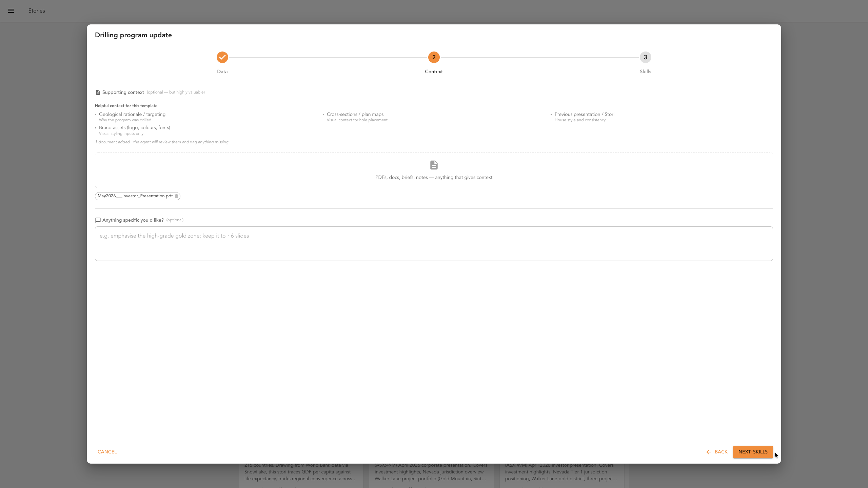
Task: Click the chat bubble icon near Anything specific
Action: click(x=98, y=220)
